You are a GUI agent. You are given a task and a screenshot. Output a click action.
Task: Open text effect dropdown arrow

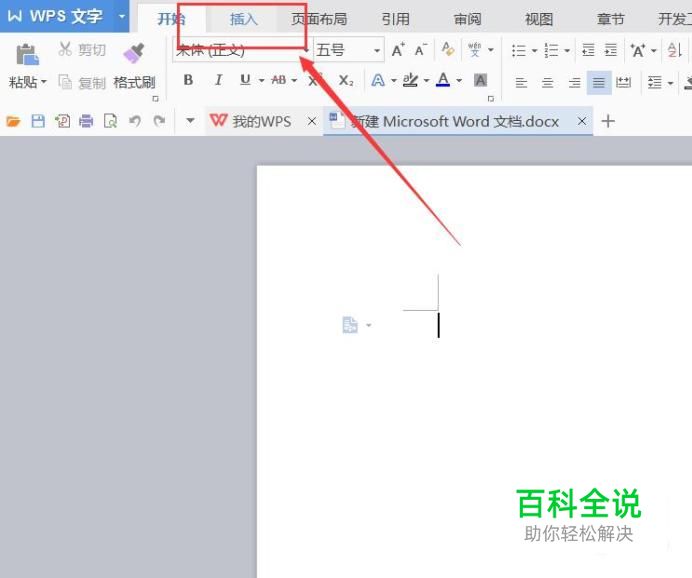[394, 81]
